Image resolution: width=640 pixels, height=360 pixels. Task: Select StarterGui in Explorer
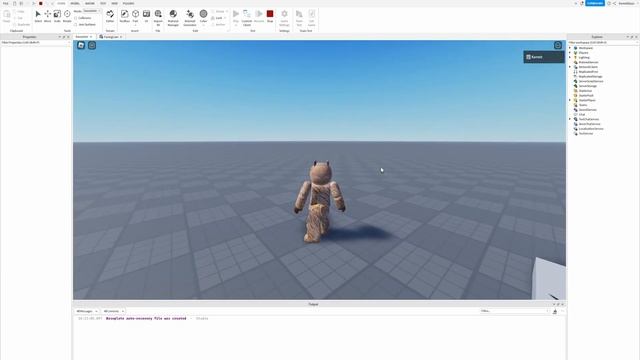point(585,91)
